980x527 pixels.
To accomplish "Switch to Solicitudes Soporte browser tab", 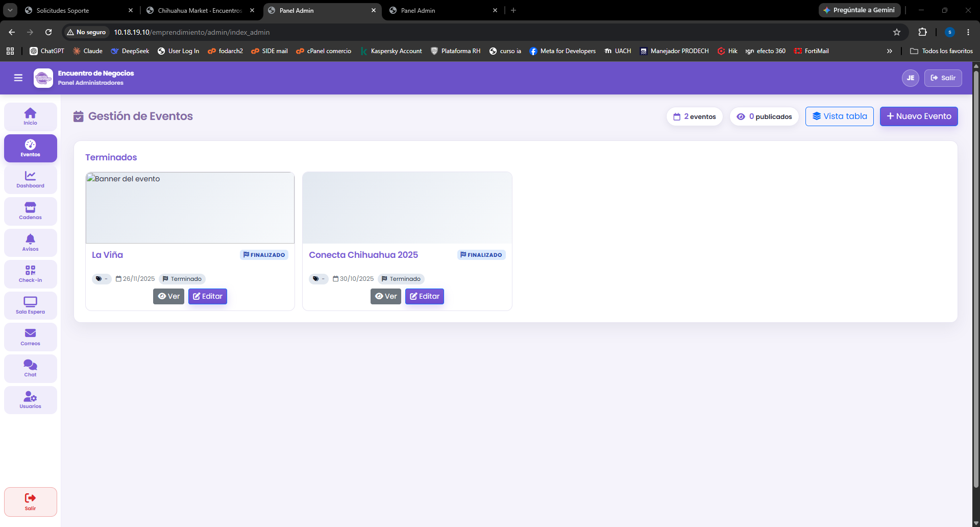I will tap(79, 10).
